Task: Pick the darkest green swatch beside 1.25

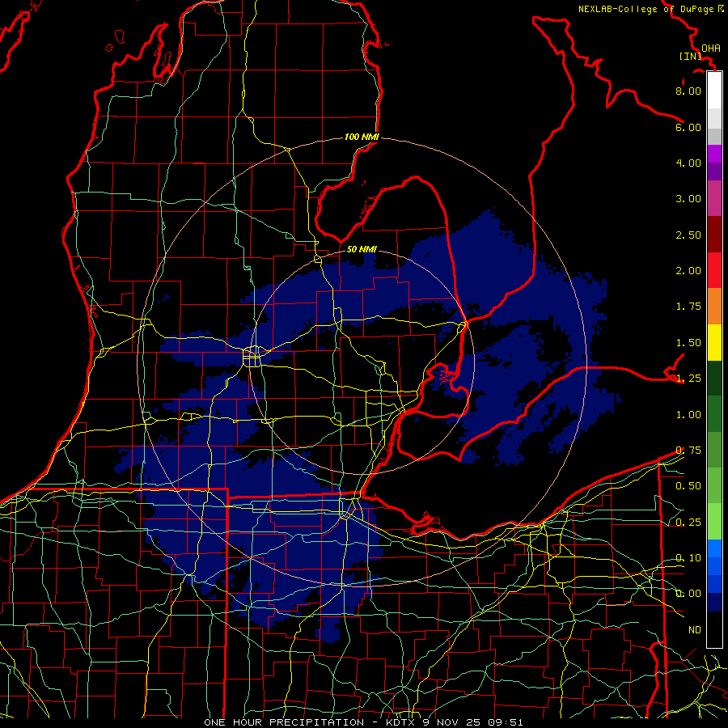Action: (x=714, y=378)
